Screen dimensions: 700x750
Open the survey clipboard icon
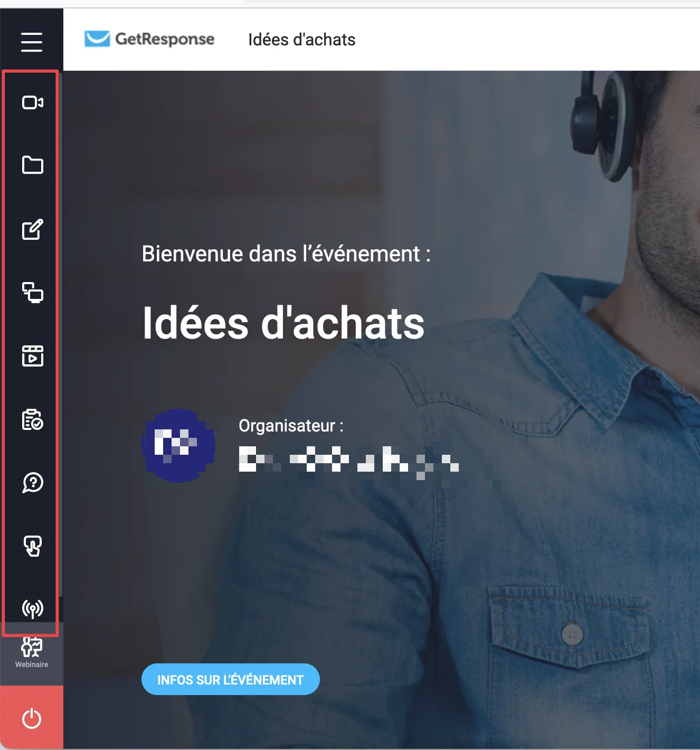pyautogui.click(x=32, y=419)
